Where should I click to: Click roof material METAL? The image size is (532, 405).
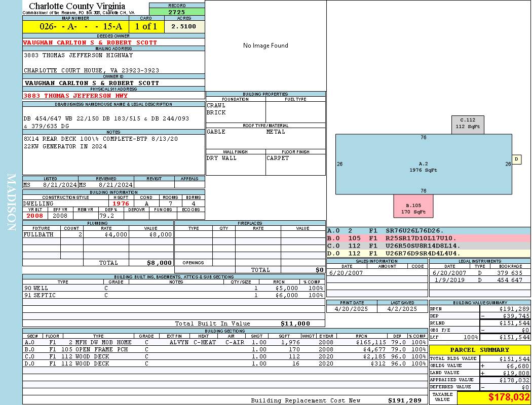(x=276, y=132)
